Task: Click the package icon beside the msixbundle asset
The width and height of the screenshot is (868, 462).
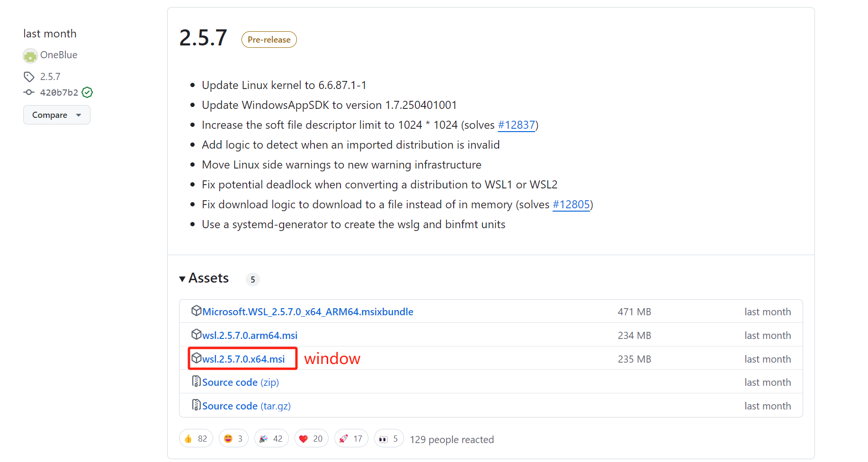Action: coord(196,311)
